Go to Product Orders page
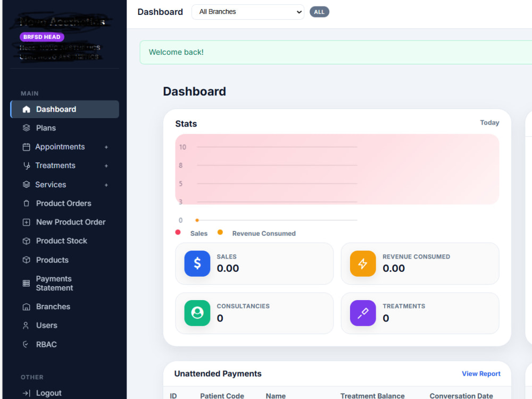 pyautogui.click(x=64, y=203)
